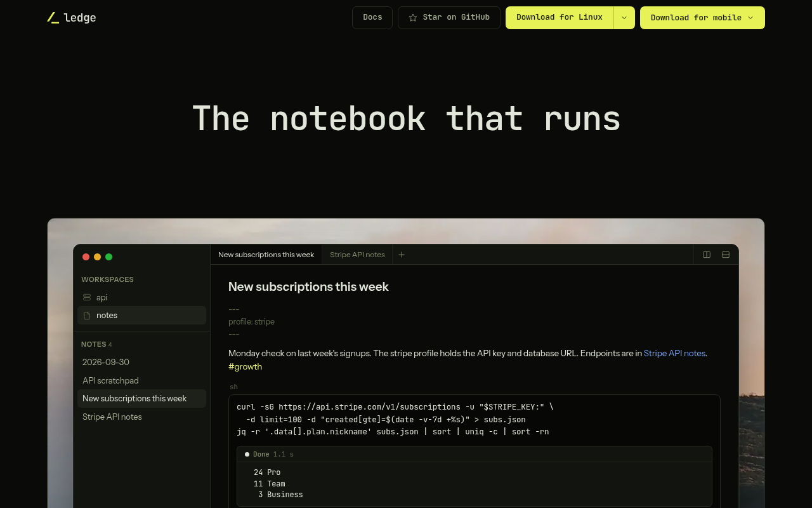Click the '3 Business' output line
Viewport: 812px width, 508px height.
(280, 495)
